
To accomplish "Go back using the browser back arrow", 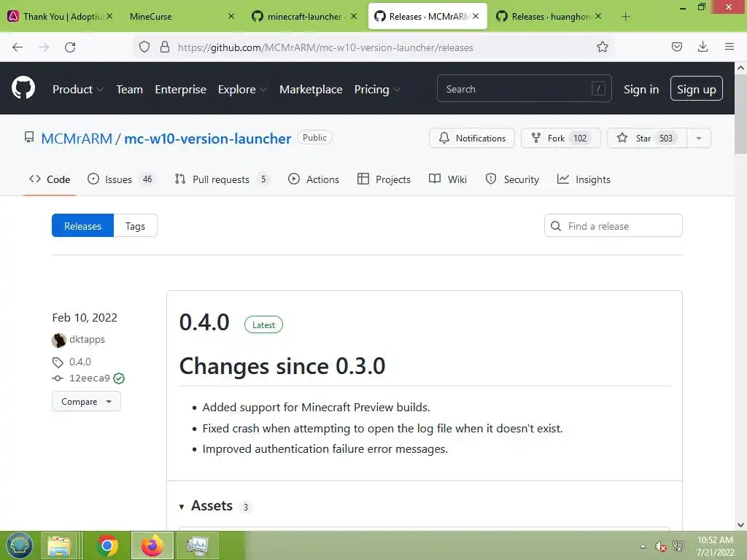I will click(x=18, y=47).
